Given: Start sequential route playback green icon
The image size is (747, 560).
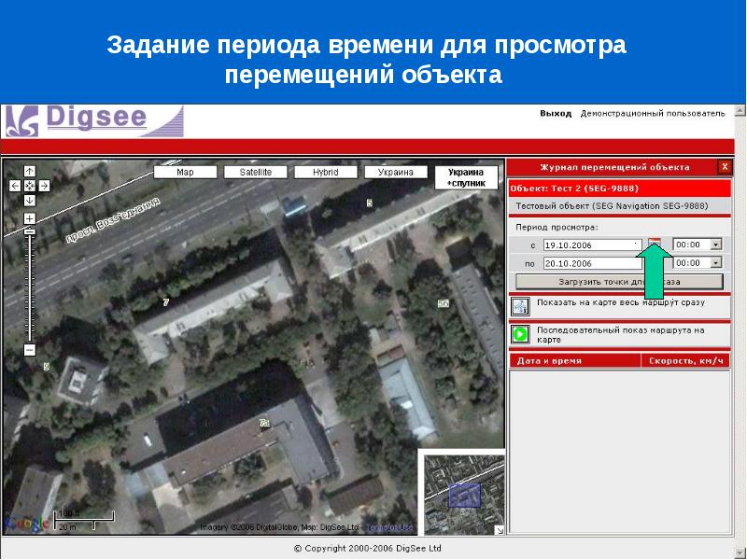Looking at the screenshot, I should tap(520, 333).
